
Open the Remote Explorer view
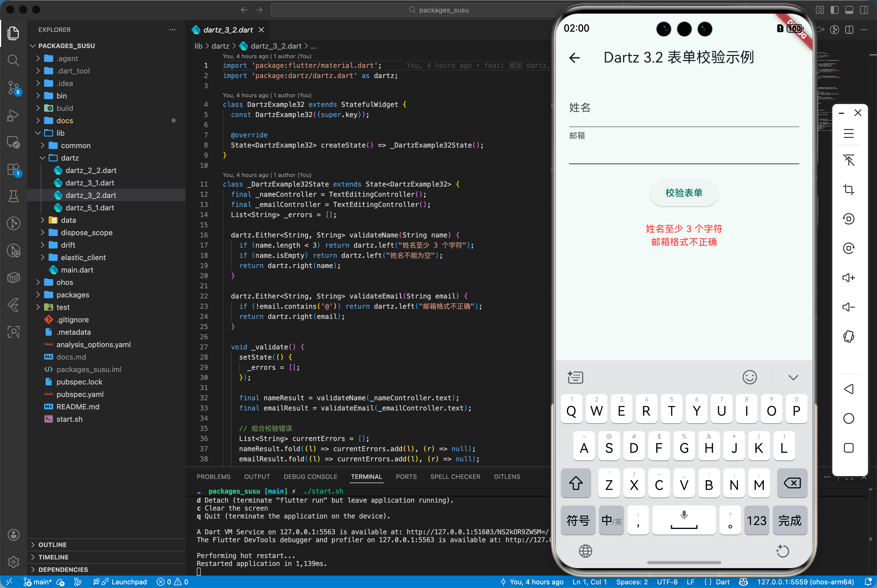point(14,142)
